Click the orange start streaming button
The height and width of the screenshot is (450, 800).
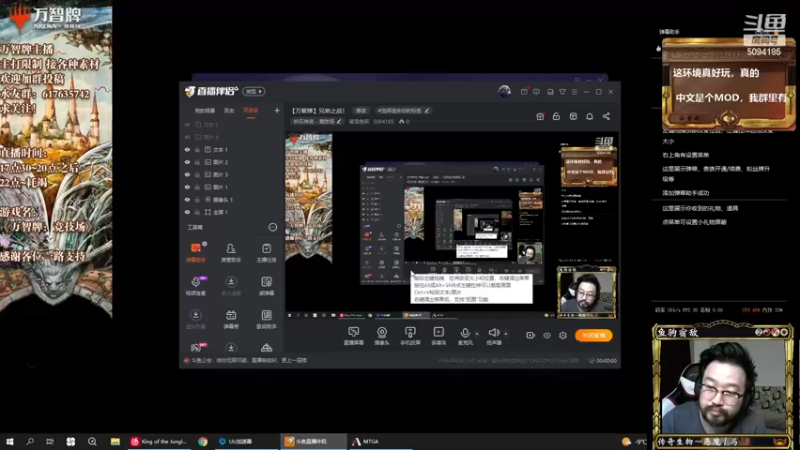click(x=593, y=335)
